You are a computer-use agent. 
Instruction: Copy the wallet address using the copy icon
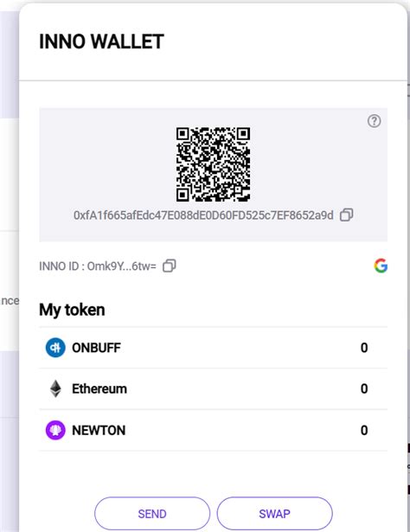(x=346, y=215)
